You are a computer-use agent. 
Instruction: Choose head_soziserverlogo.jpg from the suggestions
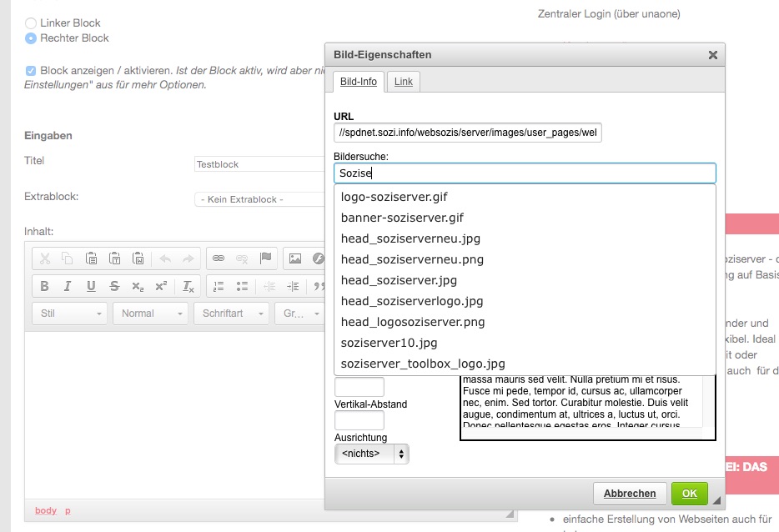(412, 301)
